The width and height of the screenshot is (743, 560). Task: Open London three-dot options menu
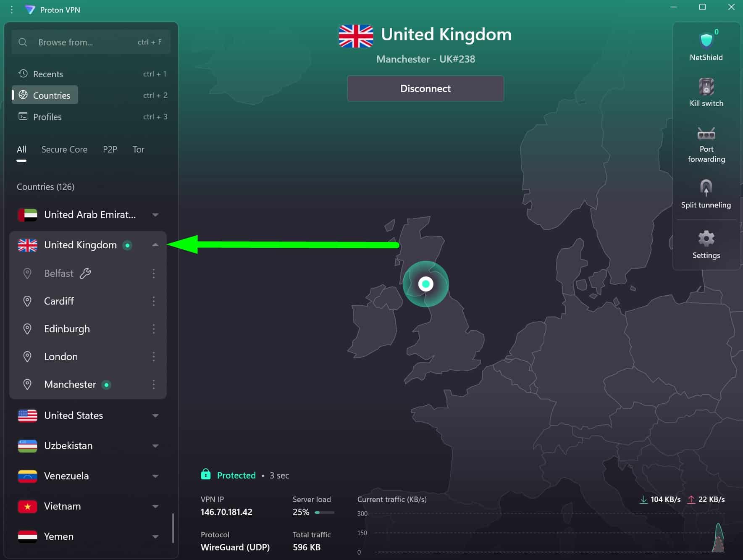point(154,357)
